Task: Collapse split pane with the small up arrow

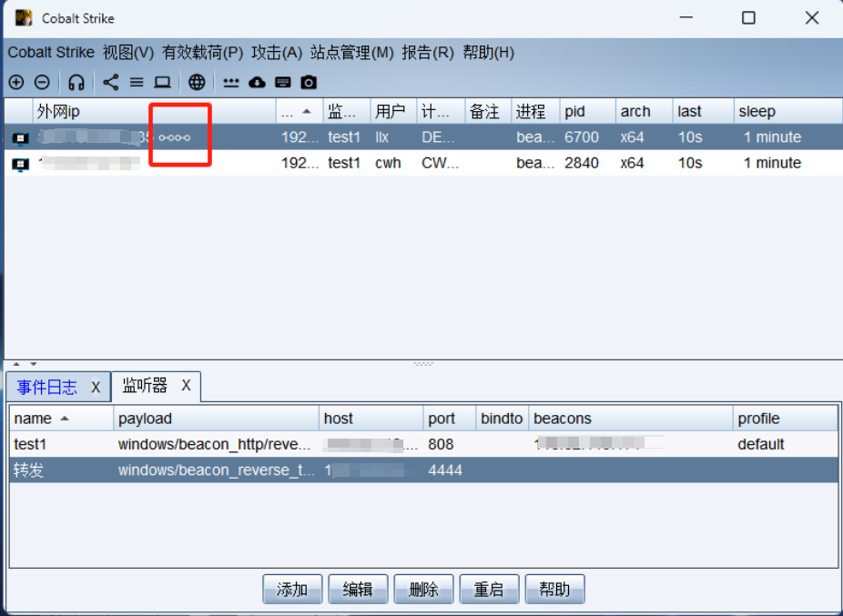Action: tap(16, 364)
